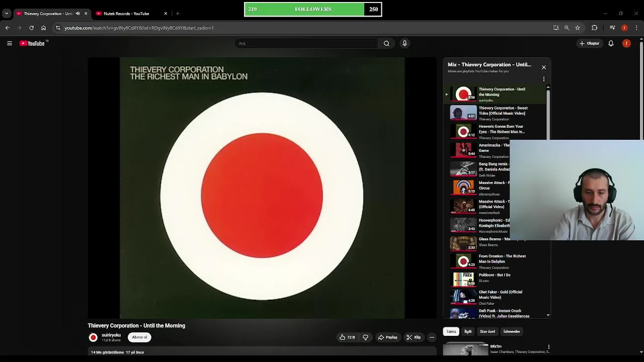Open the Mix'im recommended video thumbnail

465,349
